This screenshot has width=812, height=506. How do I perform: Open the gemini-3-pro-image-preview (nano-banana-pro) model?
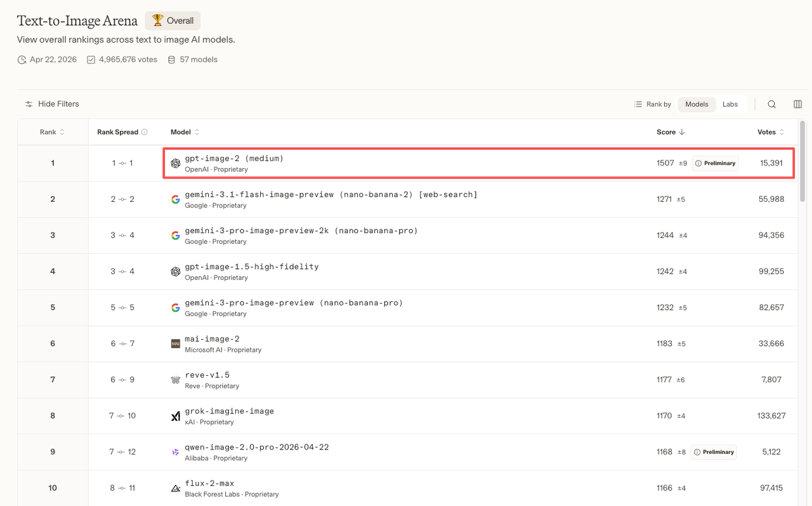coord(294,303)
